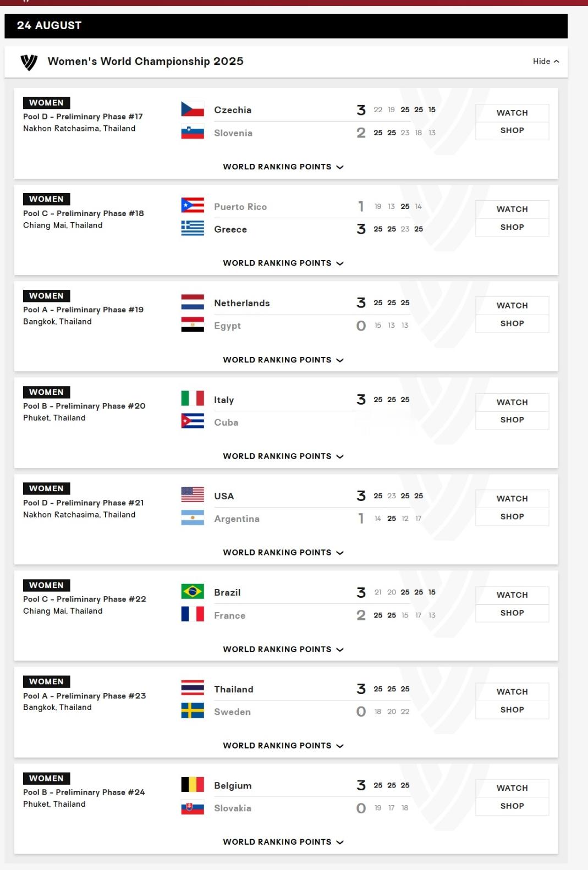Collapse the championship section with Hide
Screen dimensions: 588x870
click(x=546, y=62)
